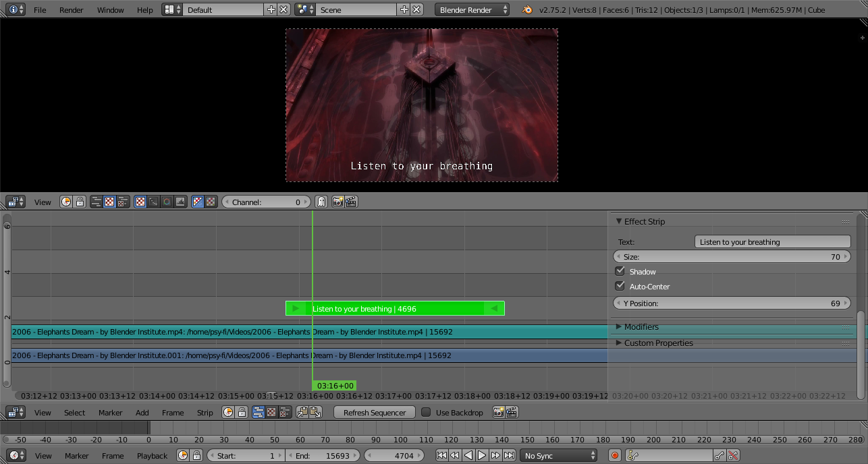Disable the Auto-Center checkbox

click(x=620, y=286)
